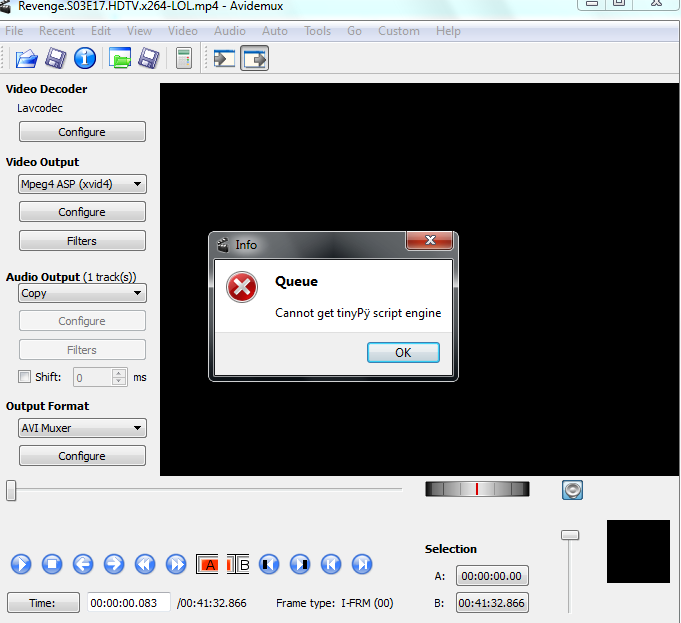Open the View menu
Viewport: 681px width, 623px height.
tap(139, 31)
